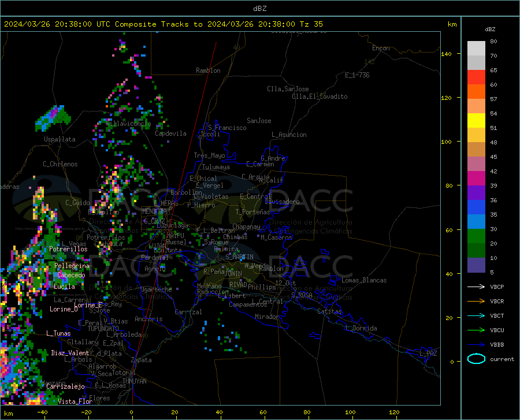Click the Composite Tracks timestamp header text
The image size is (520, 420).
163,24
